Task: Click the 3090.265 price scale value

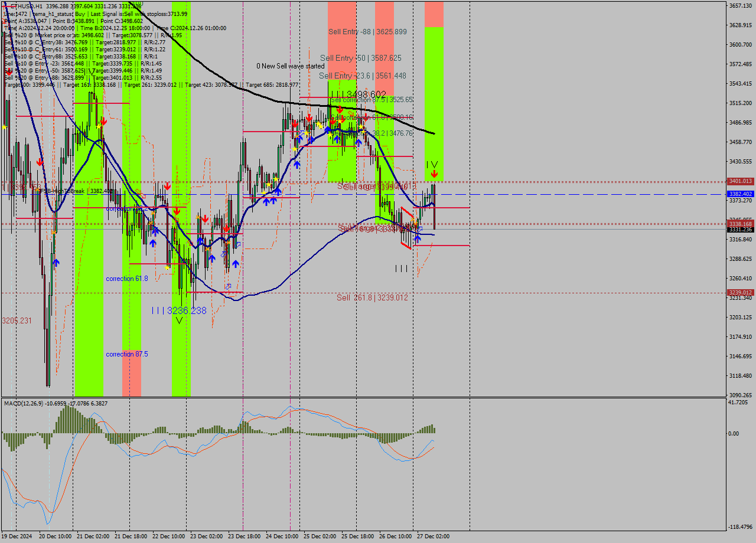Action: 741,395
